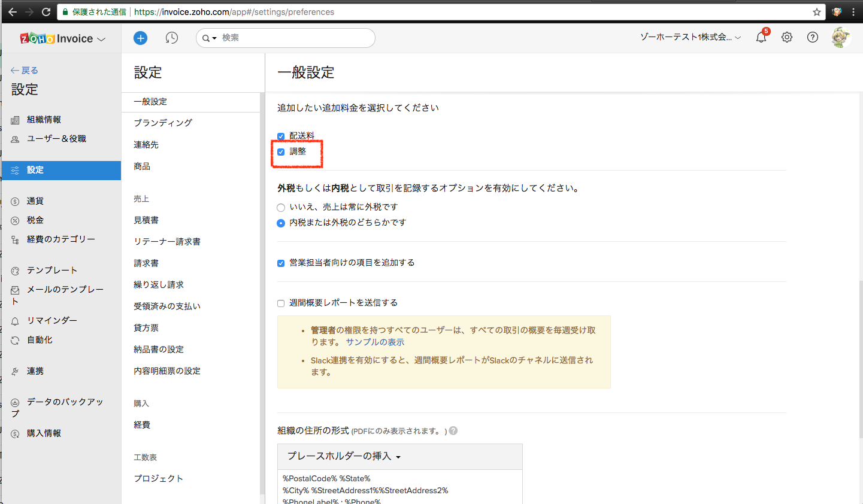The width and height of the screenshot is (863, 504).
Task: Open the notifications bell icon
Action: coord(761,38)
